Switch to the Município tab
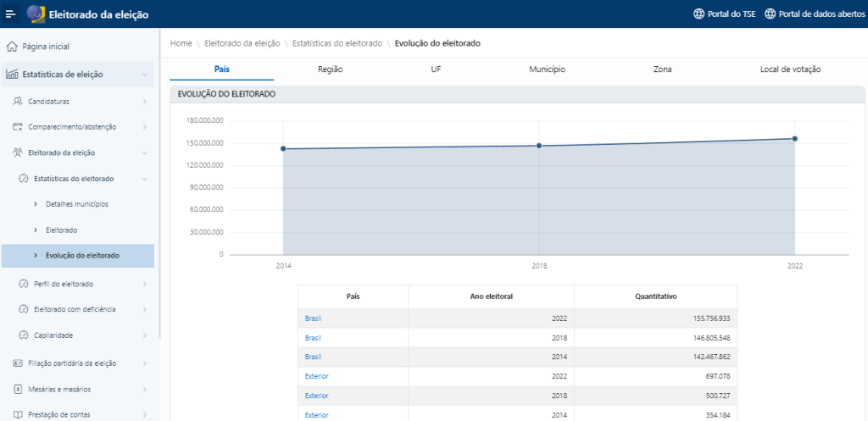This screenshot has height=421, width=868. (547, 69)
